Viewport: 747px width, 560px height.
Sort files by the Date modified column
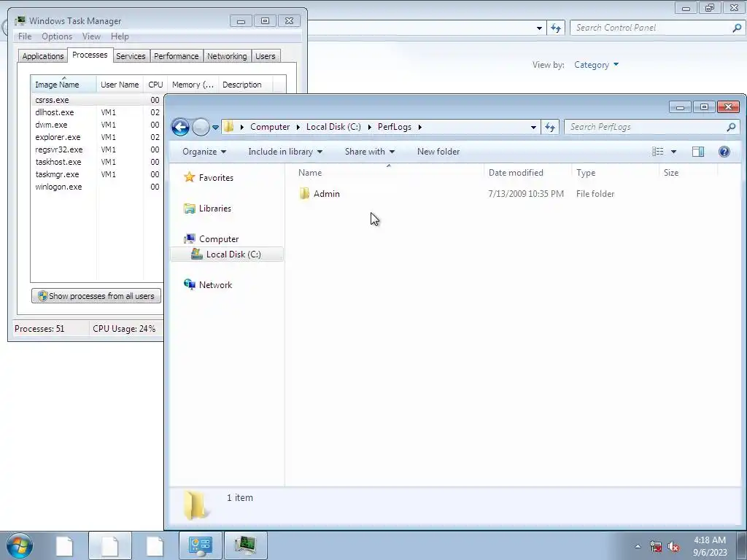pos(527,172)
